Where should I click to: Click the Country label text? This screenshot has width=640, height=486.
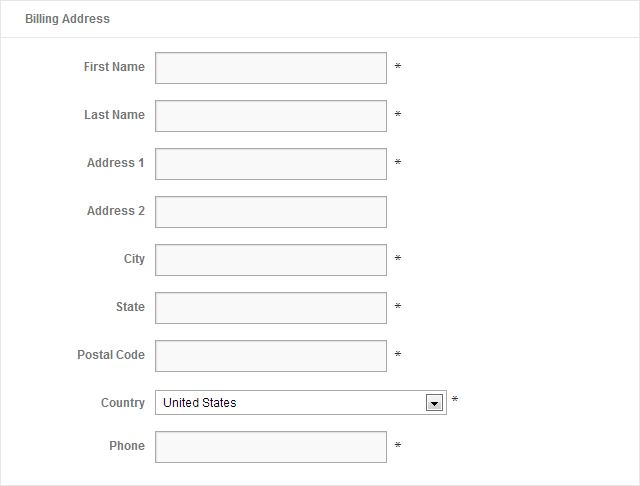coord(123,403)
